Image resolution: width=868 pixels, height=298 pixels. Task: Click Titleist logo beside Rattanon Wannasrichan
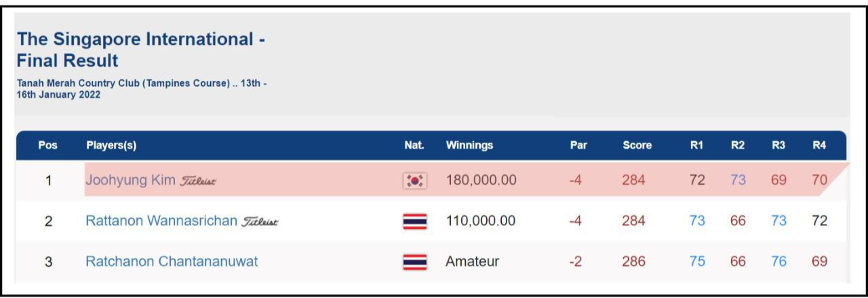(260, 222)
